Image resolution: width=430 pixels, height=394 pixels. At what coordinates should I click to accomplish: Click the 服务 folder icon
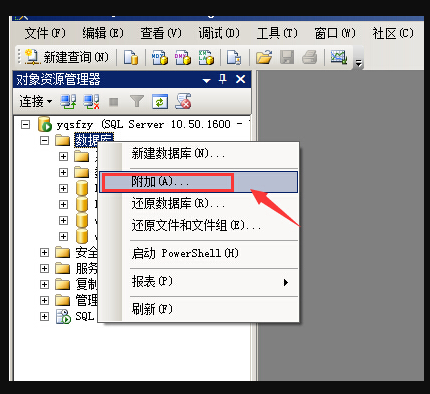pos(62,269)
